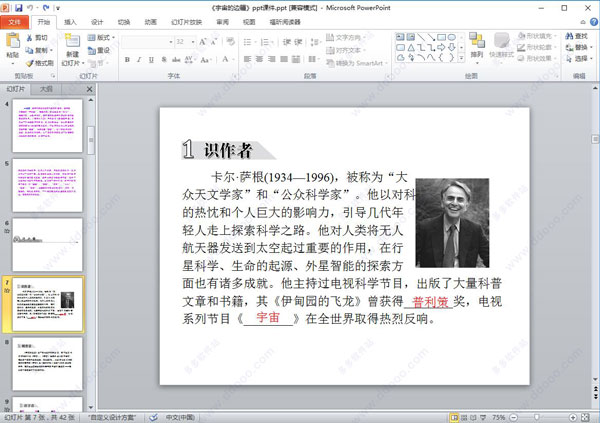
Task: Select the right arrow shape in gallery
Action: click(x=441, y=47)
